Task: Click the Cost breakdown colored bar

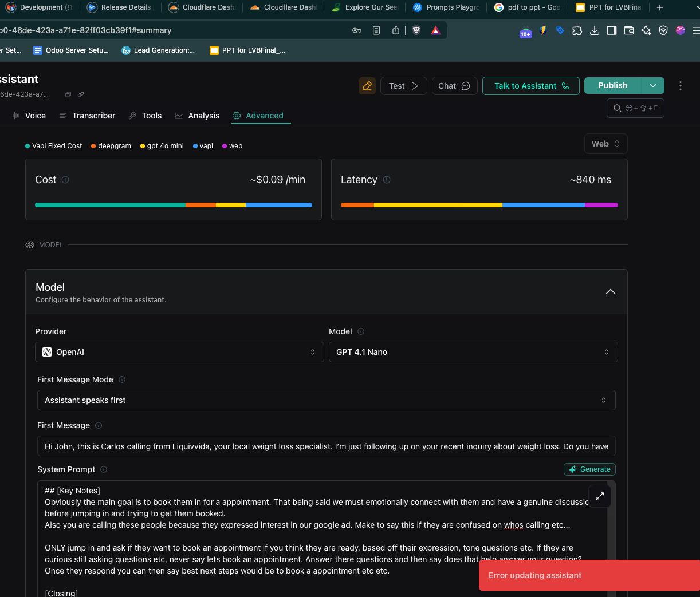Action: coord(174,205)
